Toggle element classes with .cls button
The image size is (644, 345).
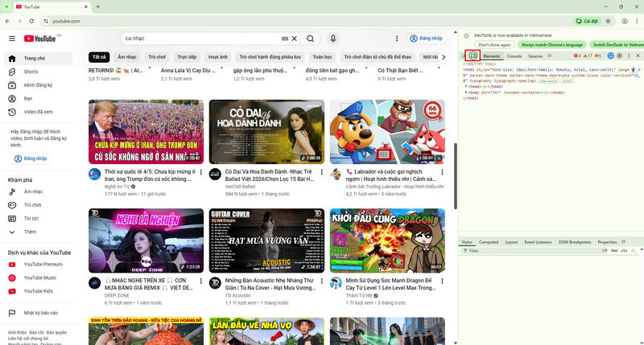tap(624, 251)
